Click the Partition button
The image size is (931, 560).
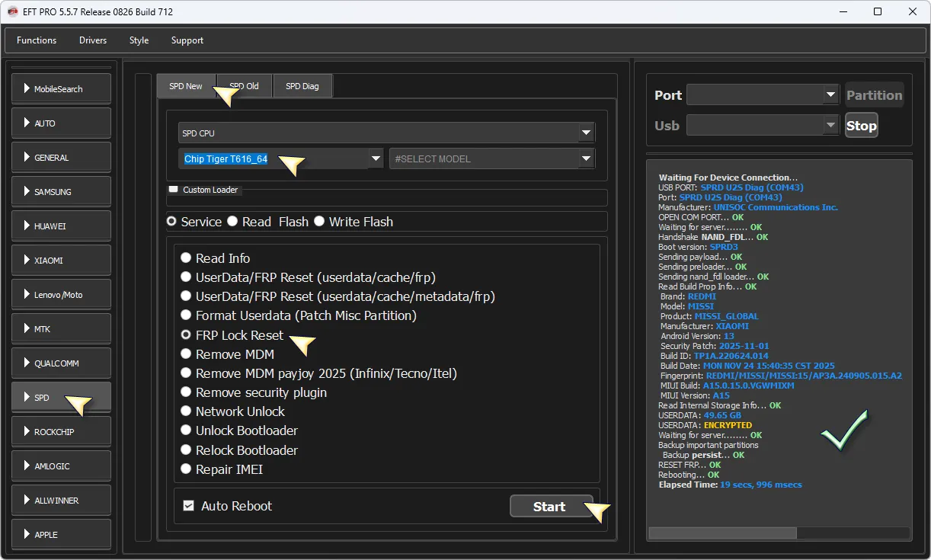pos(875,95)
